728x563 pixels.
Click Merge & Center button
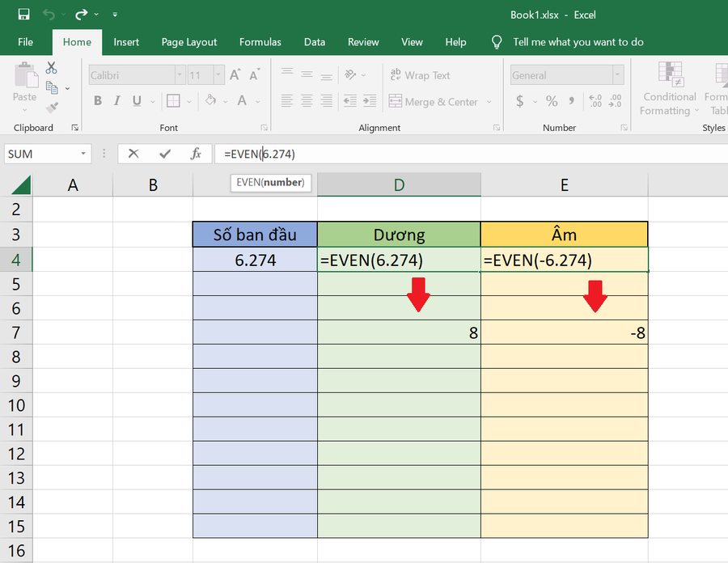[x=434, y=101]
